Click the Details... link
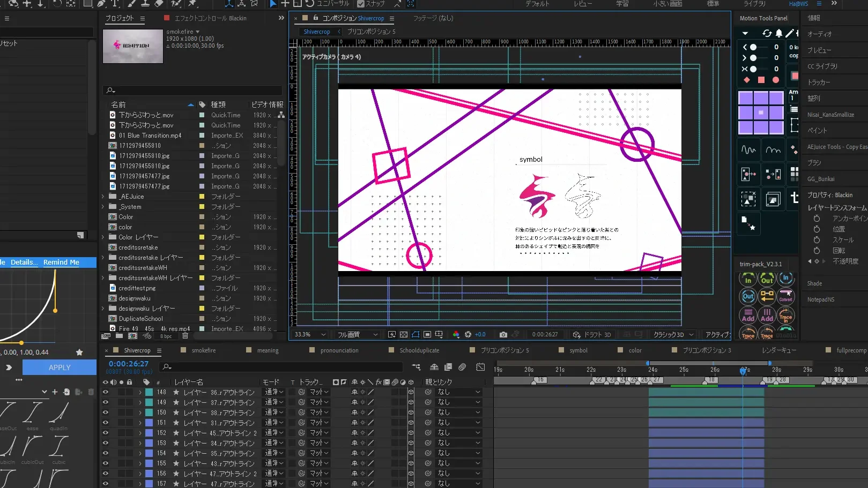The width and height of the screenshot is (868, 488). tap(24, 262)
